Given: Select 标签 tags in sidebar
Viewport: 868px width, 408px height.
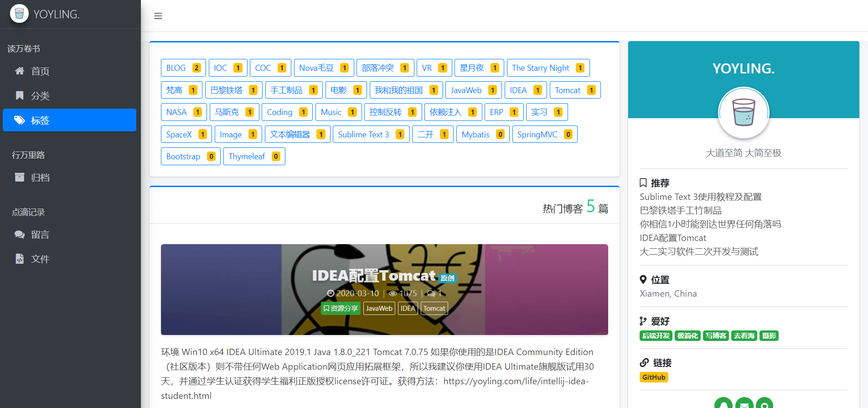Looking at the screenshot, I should (x=70, y=120).
